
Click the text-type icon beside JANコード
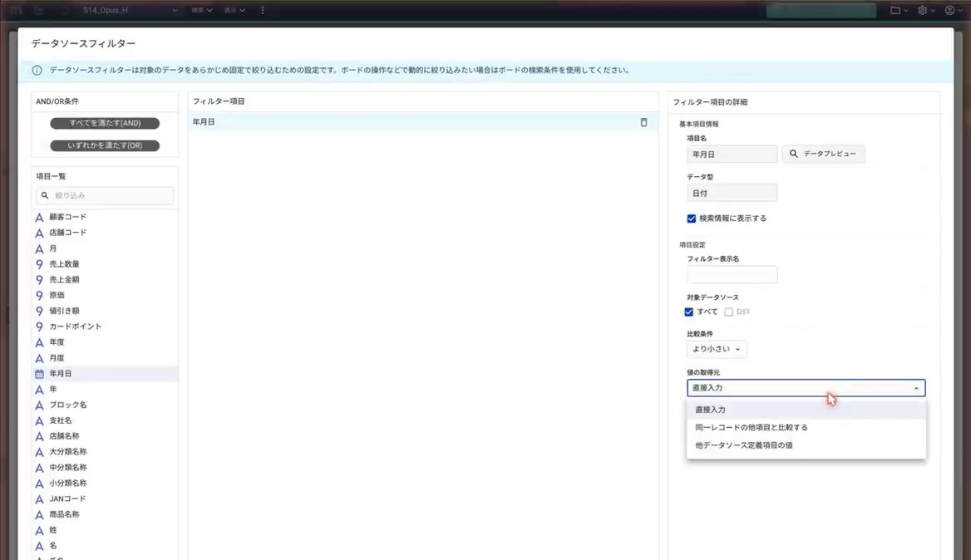[39, 499]
